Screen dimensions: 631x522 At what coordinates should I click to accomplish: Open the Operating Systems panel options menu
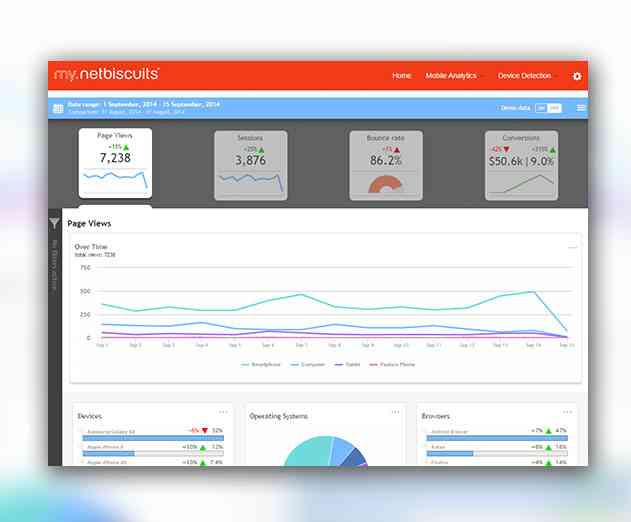tap(396, 412)
